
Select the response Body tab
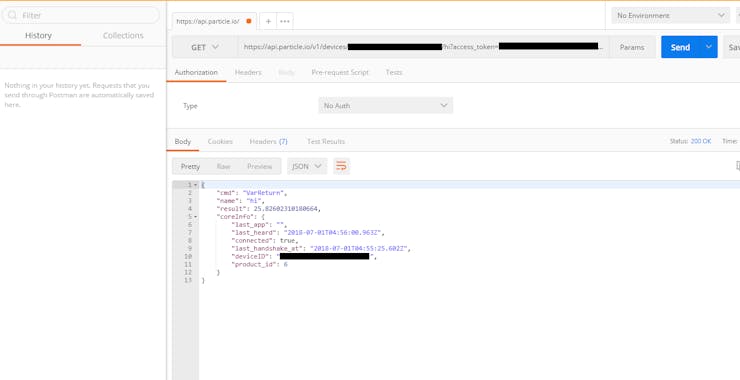(183, 141)
